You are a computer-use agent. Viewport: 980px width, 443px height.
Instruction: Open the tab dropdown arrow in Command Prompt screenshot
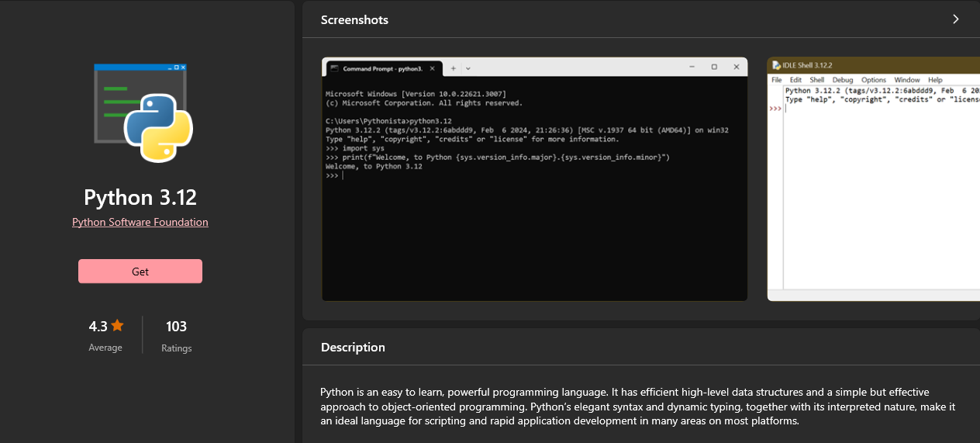pyautogui.click(x=468, y=68)
